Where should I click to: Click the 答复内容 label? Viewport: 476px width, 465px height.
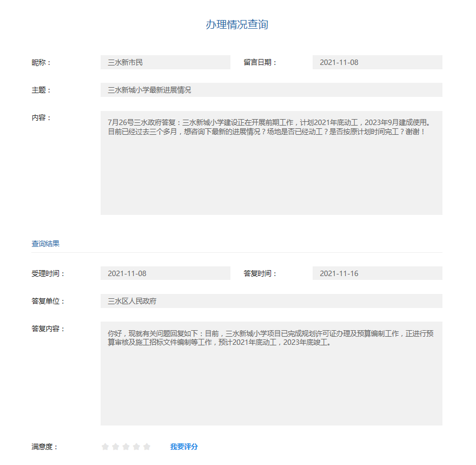point(48,329)
